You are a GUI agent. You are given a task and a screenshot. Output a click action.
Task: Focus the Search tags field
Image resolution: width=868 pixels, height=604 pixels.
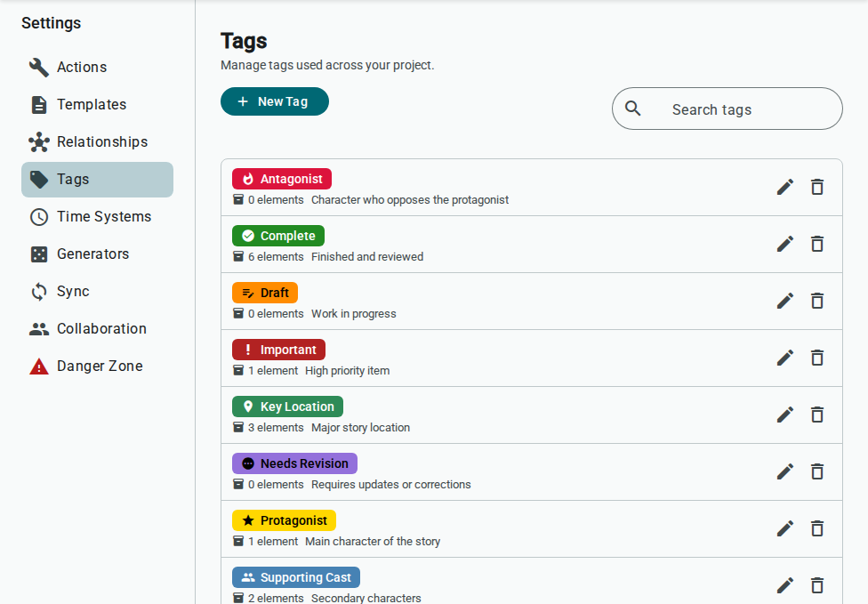(727, 109)
